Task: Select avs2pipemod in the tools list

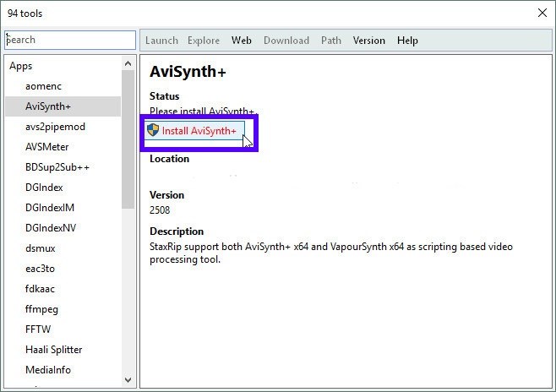Action: click(x=55, y=127)
